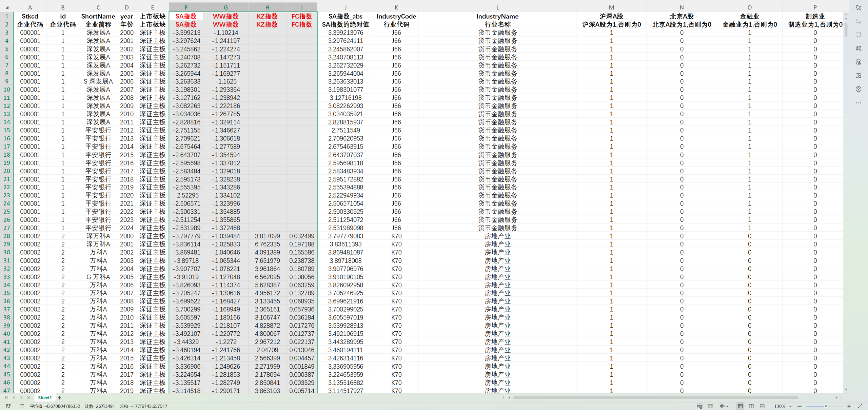Image resolution: width=868 pixels, height=410 pixels.
Task: Add a new sheet with plus button
Action: 60,397
